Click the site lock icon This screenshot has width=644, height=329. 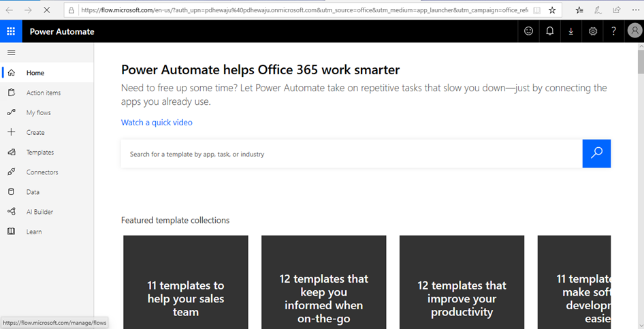click(x=71, y=10)
